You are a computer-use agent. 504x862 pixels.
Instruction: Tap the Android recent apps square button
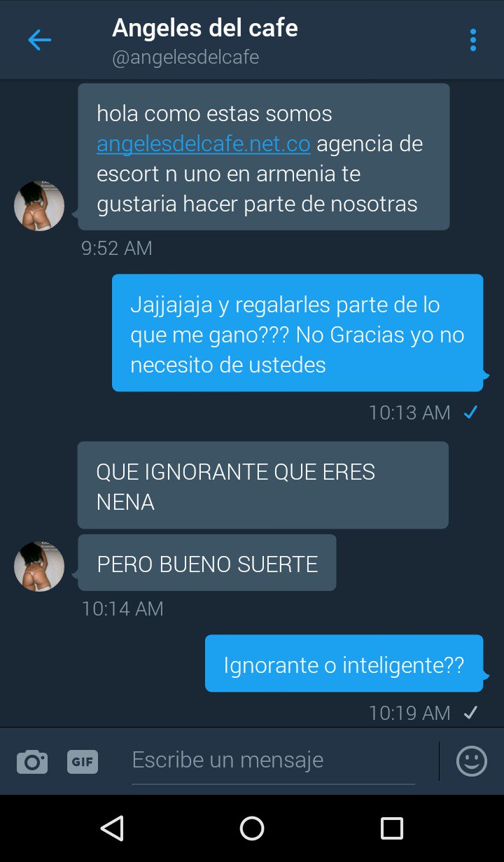(x=392, y=828)
